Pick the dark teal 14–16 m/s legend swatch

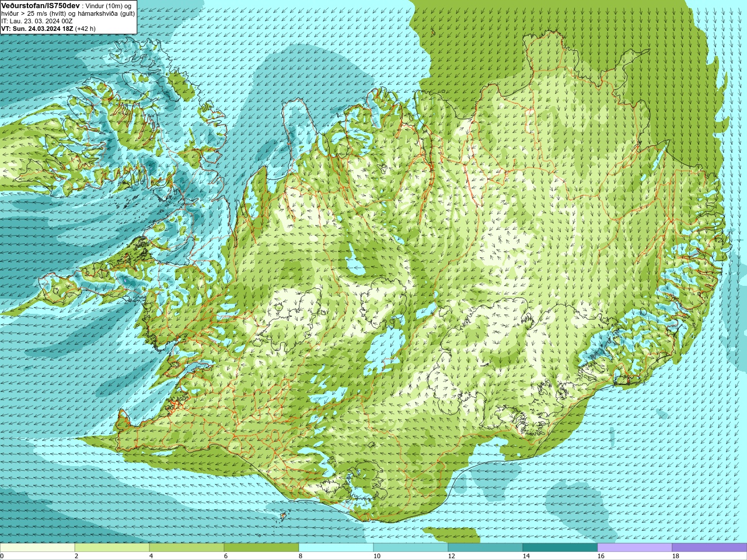[560, 548]
